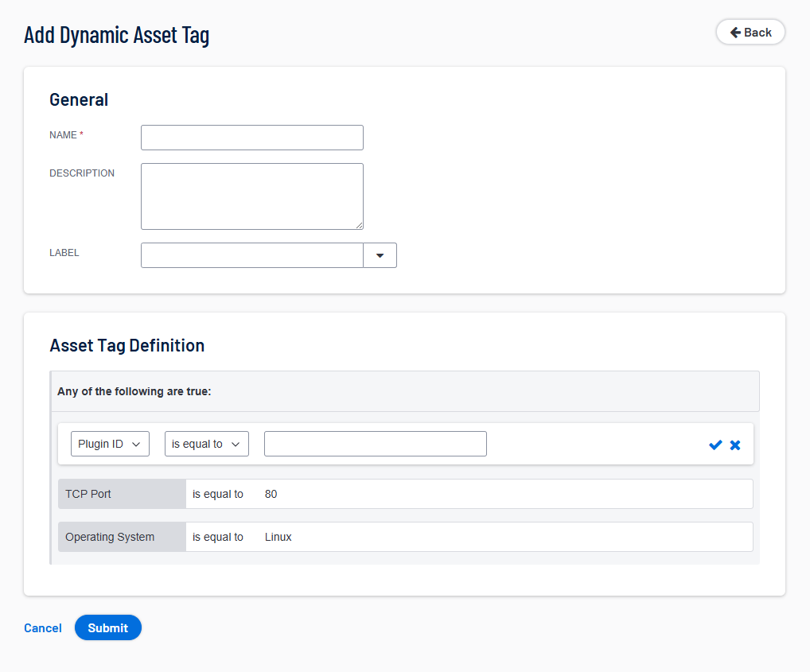The height and width of the screenshot is (672, 810).
Task: Click the Linux value in the Operating System rule
Action: pyautogui.click(x=278, y=537)
